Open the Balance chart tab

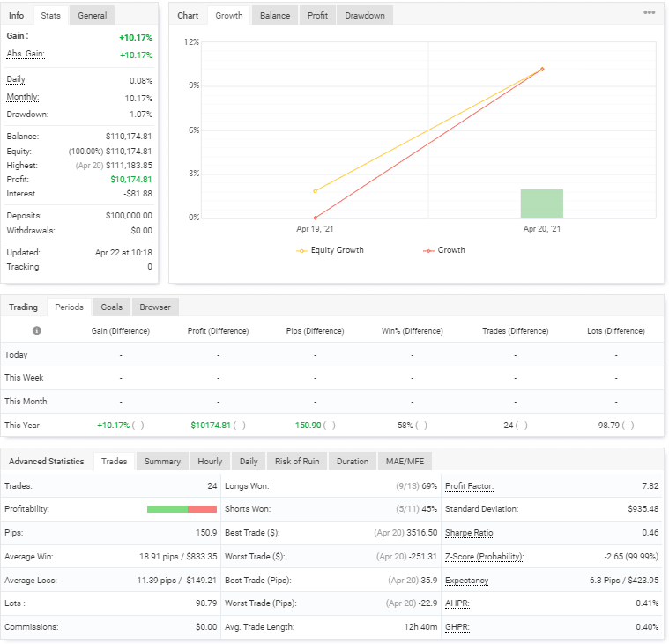pos(274,16)
